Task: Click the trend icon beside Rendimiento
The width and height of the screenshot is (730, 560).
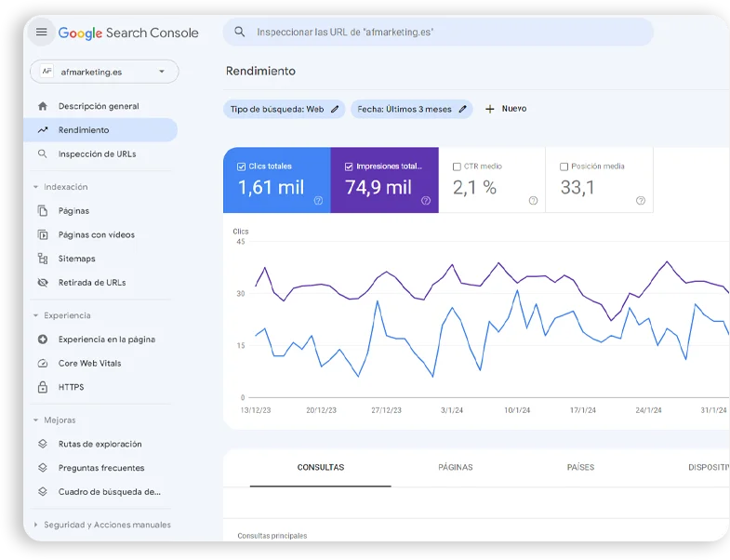Action: click(43, 130)
